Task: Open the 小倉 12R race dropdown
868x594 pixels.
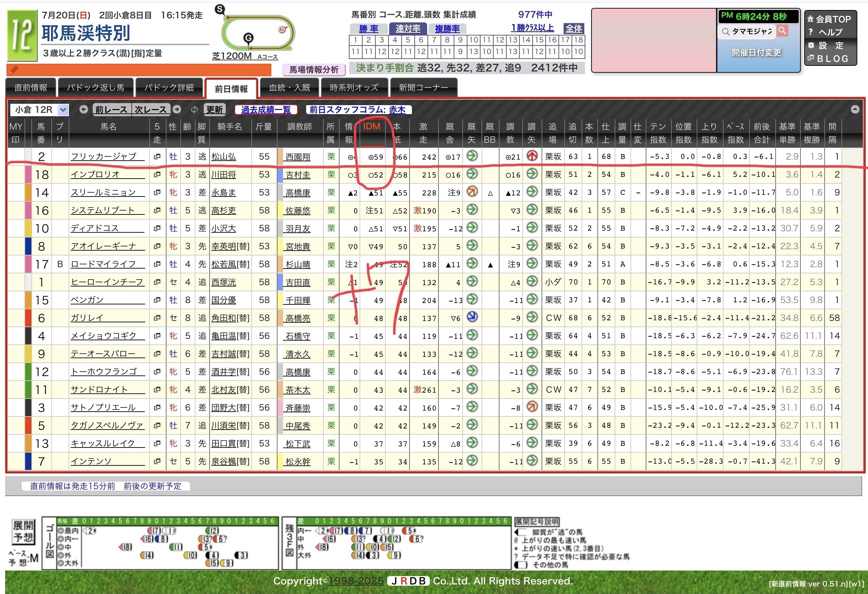Action: 39,110
